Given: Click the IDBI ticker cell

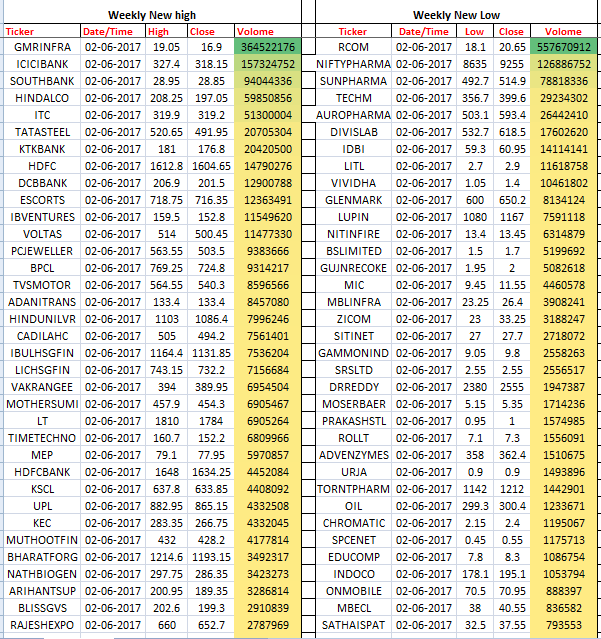Looking at the screenshot, I should pyautogui.click(x=353, y=149).
